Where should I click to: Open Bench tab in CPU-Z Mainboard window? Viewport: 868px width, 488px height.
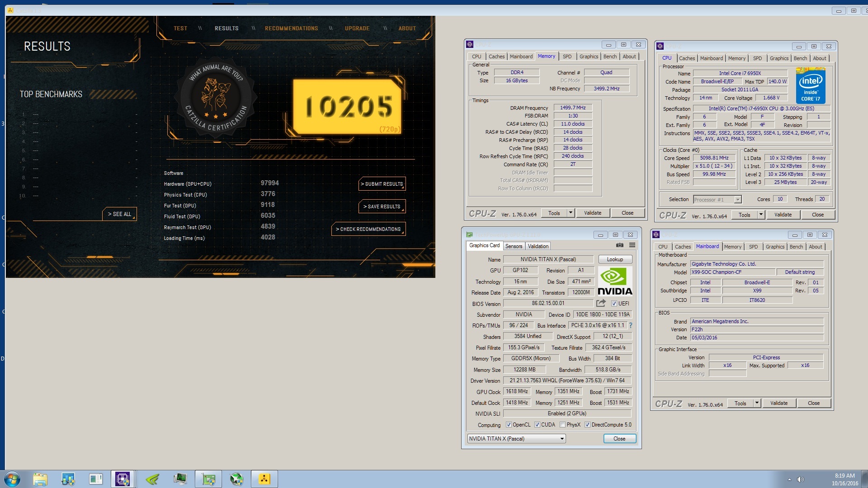[x=796, y=247]
